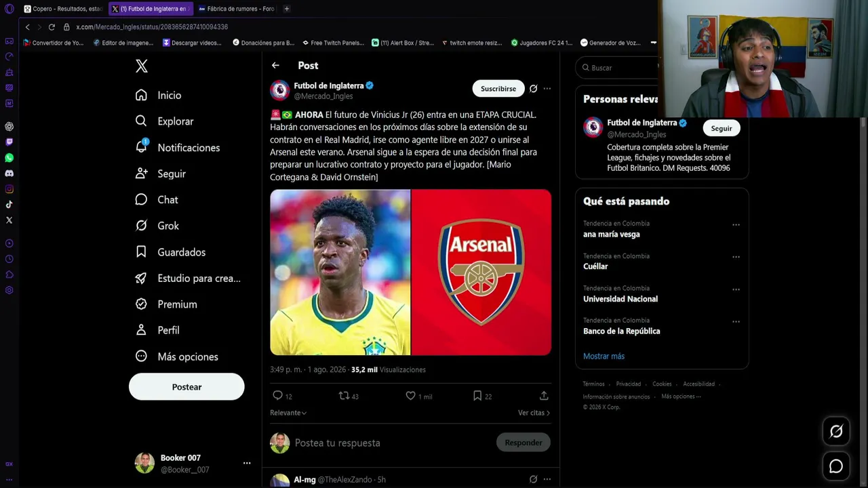Image resolution: width=868 pixels, height=488 pixels.
Task: Return to previous X page with back arrow
Action: (x=275, y=66)
